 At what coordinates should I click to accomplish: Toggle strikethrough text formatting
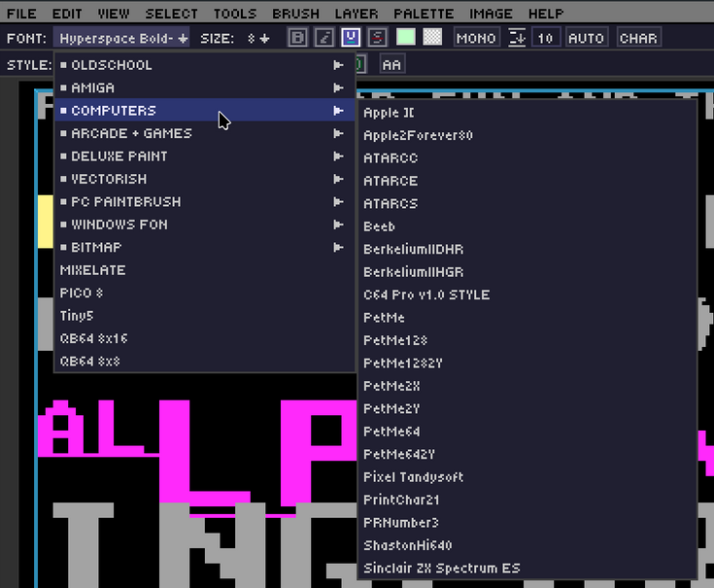pos(377,38)
